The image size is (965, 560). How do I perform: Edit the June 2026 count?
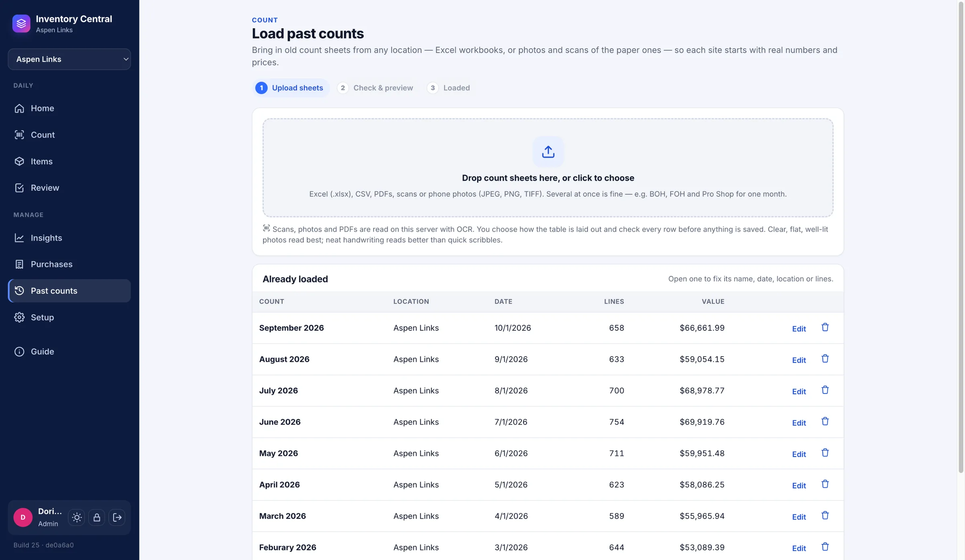[799, 423]
